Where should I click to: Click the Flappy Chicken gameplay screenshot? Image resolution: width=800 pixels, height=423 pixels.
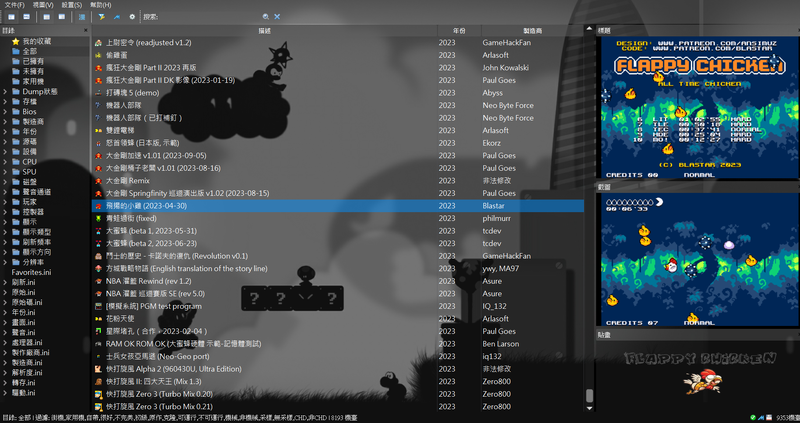pyautogui.click(x=698, y=260)
